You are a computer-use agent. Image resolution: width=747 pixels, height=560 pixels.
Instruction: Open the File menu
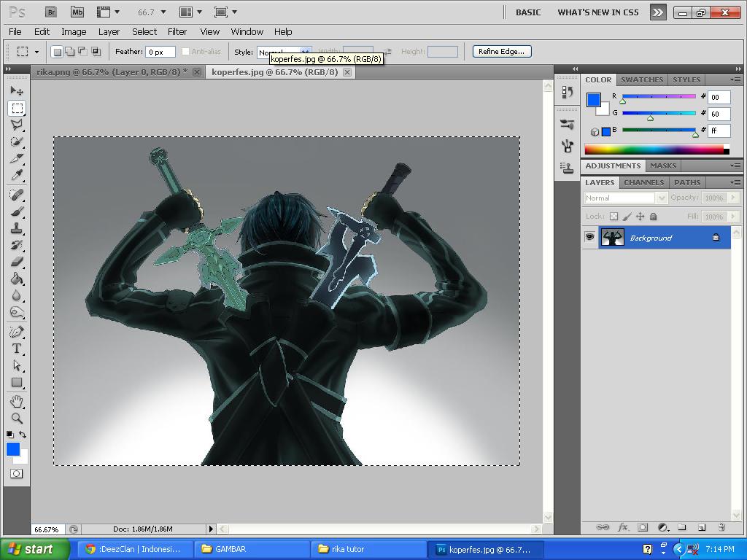[15, 32]
